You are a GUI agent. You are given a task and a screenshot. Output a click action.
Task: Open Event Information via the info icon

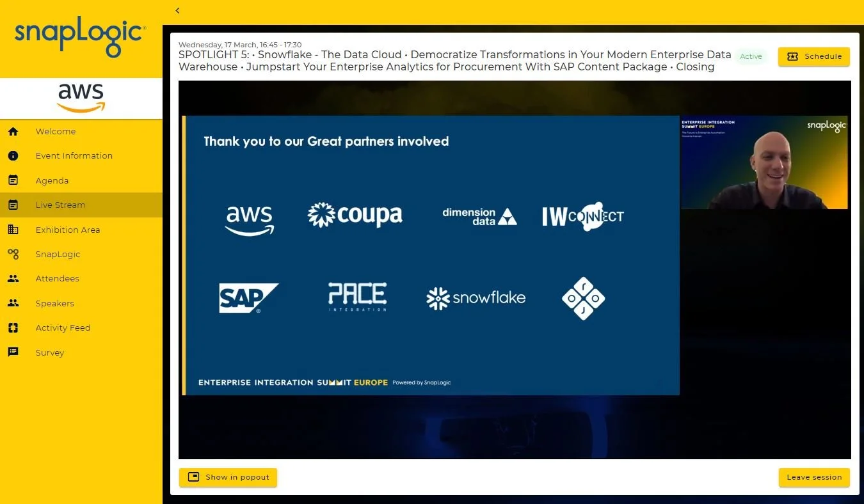click(13, 155)
